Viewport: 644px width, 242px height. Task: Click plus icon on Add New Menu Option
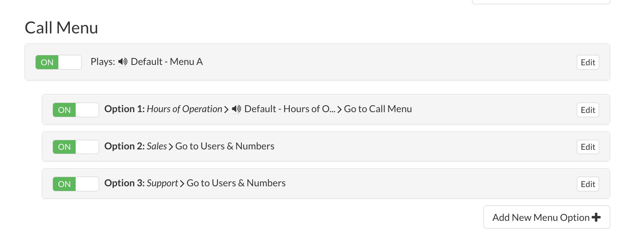pos(596,217)
